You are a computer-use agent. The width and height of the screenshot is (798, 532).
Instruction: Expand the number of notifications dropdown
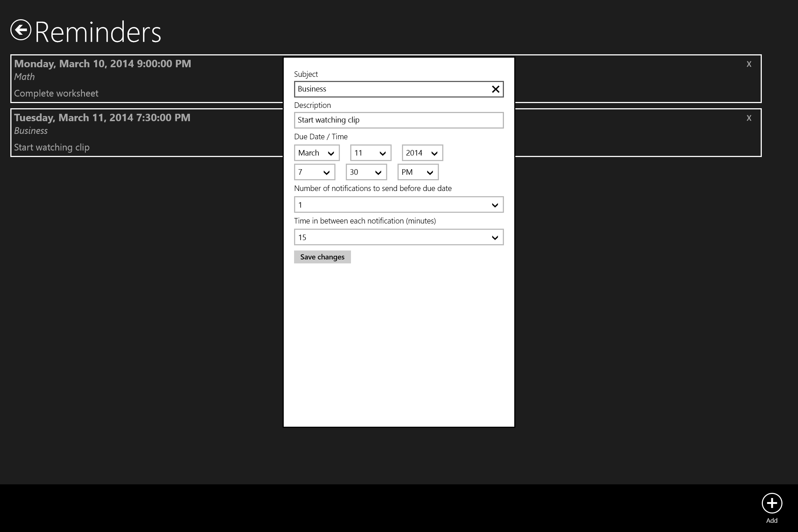pyautogui.click(x=399, y=205)
